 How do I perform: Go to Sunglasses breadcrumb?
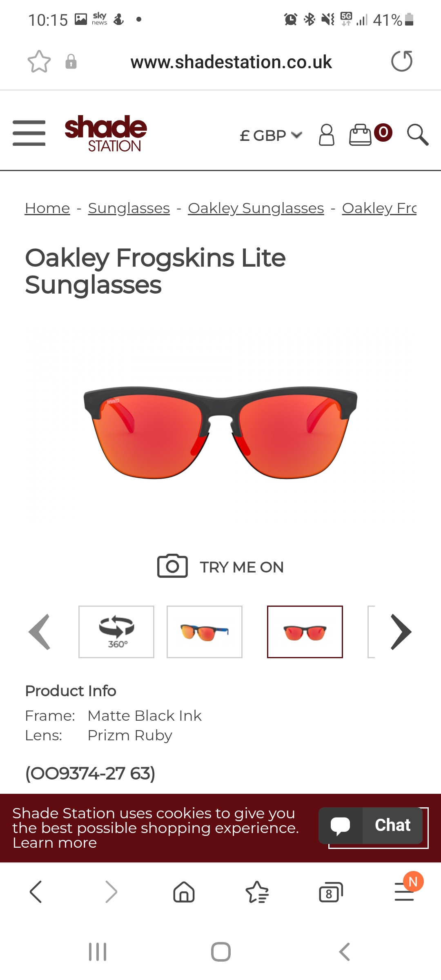click(x=129, y=208)
